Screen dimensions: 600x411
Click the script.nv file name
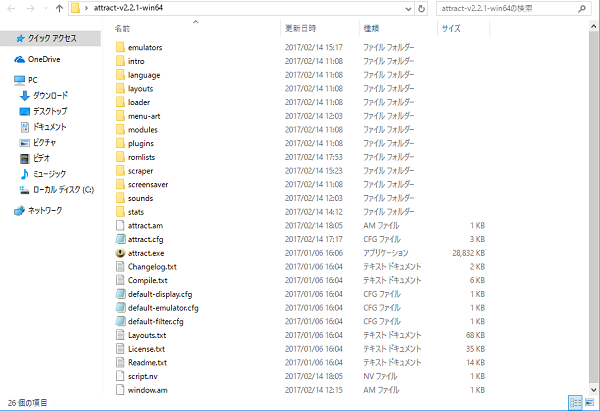click(142, 376)
